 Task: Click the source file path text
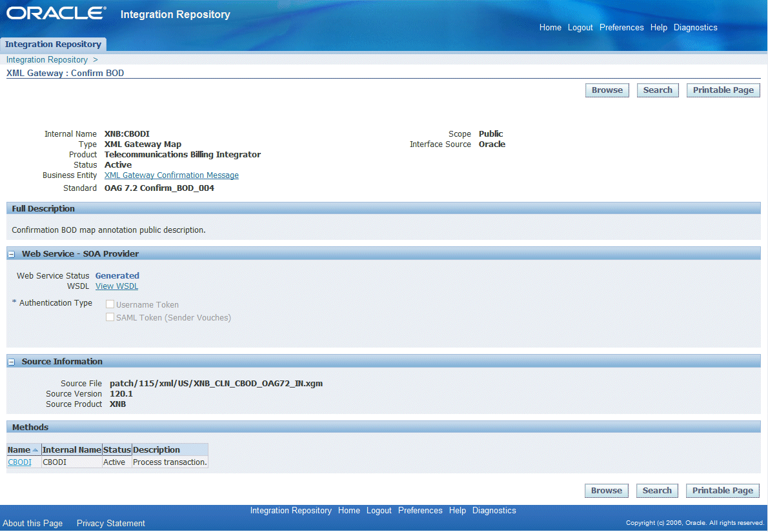[216, 383]
